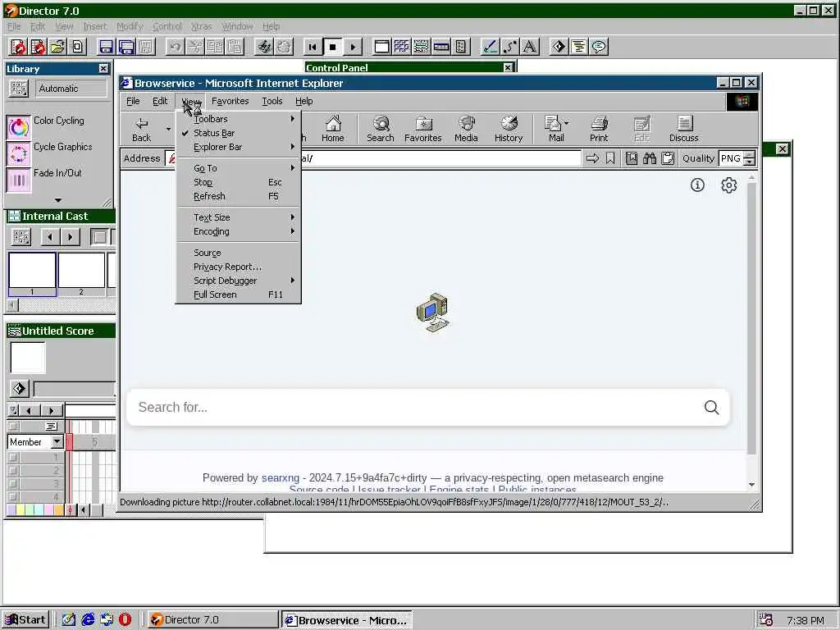Open the Text window 'A' icon
The width and height of the screenshot is (840, 630).
pyautogui.click(x=529, y=47)
